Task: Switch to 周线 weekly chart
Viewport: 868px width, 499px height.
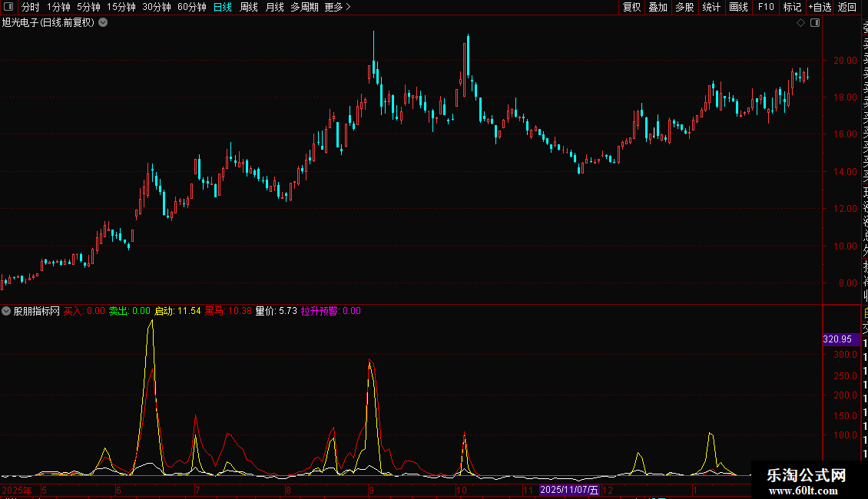Action: click(x=249, y=7)
